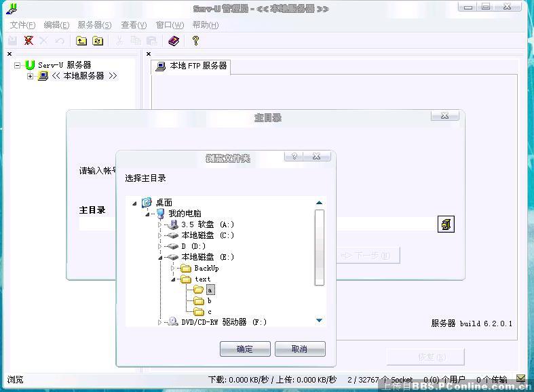Click the folder-up toolbar icon

81,41
